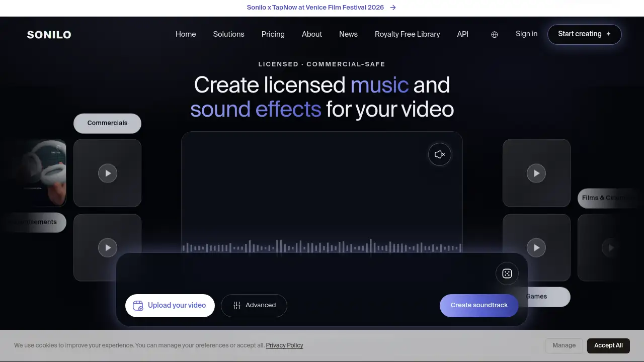Open the About page

pos(312,34)
